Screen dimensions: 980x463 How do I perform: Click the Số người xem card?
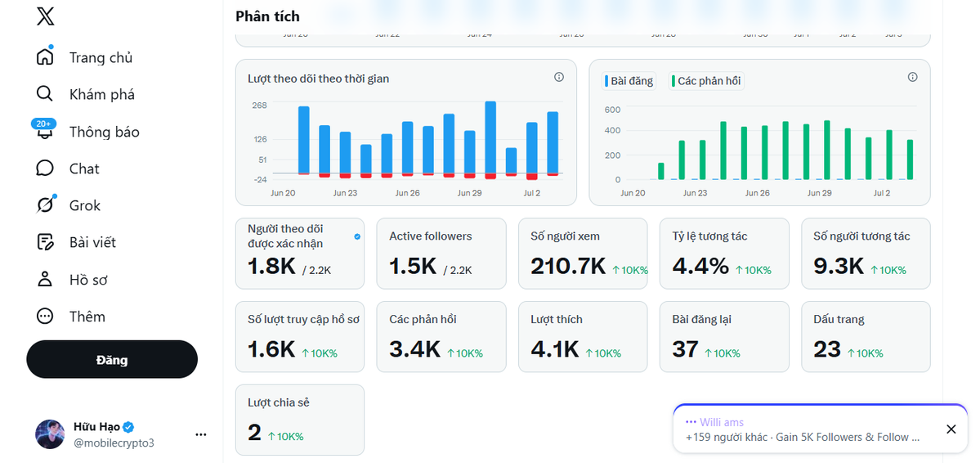click(x=583, y=254)
